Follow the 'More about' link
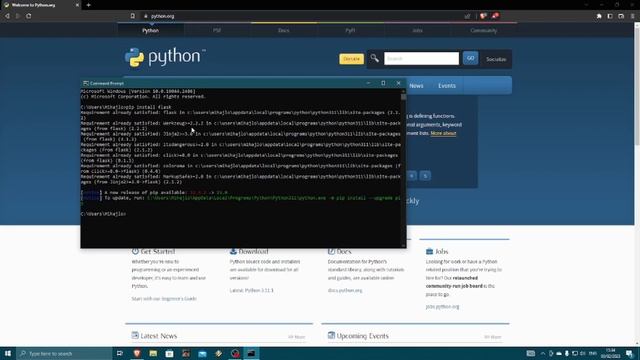640x360 pixels. coord(443,133)
